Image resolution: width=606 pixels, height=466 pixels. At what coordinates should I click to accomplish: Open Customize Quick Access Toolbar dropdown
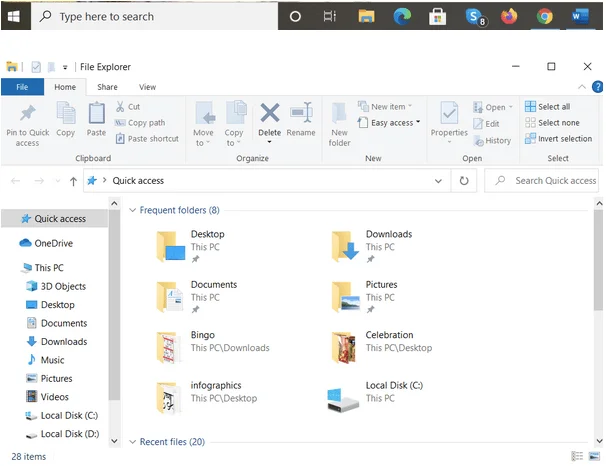click(x=65, y=67)
